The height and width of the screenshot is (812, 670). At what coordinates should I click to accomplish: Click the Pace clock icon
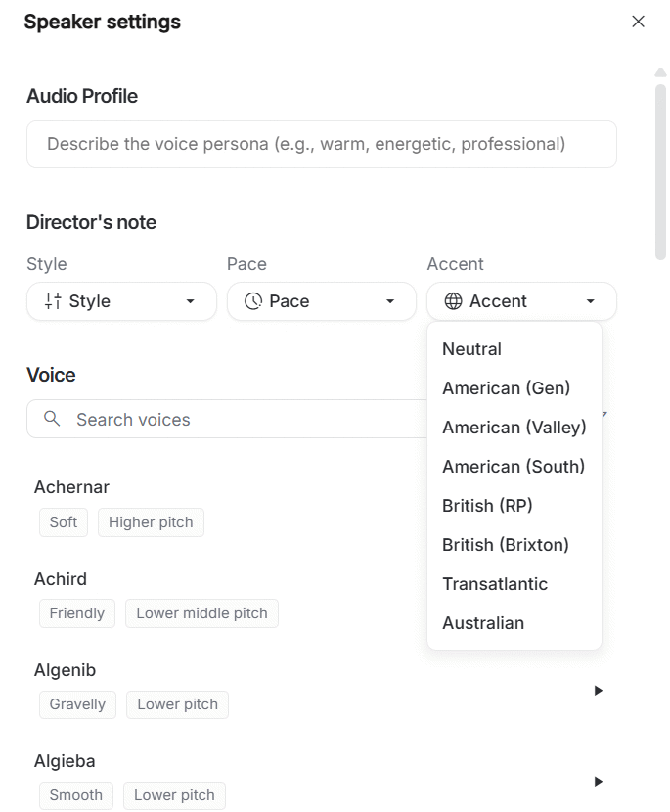253,301
